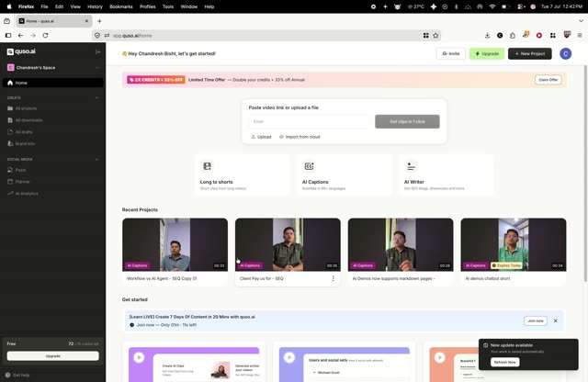This screenshot has height=382, width=588.
Task: Open the Long to shorts tool
Action: pyautogui.click(x=242, y=175)
